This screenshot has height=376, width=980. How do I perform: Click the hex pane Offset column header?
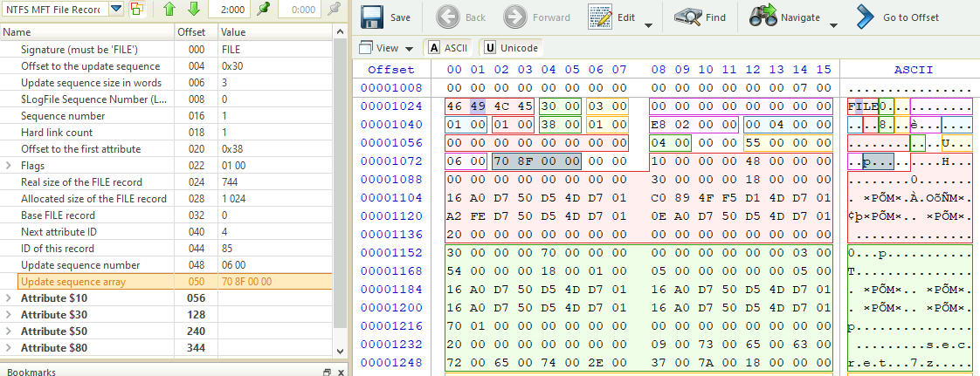pyautogui.click(x=391, y=70)
